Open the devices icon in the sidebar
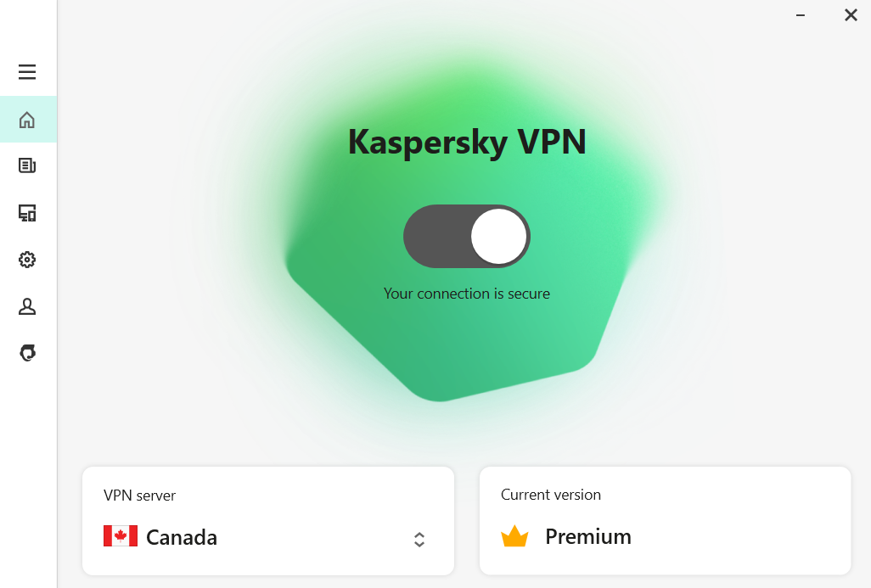The height and width of the screenshot is (588, 871). 27,213
